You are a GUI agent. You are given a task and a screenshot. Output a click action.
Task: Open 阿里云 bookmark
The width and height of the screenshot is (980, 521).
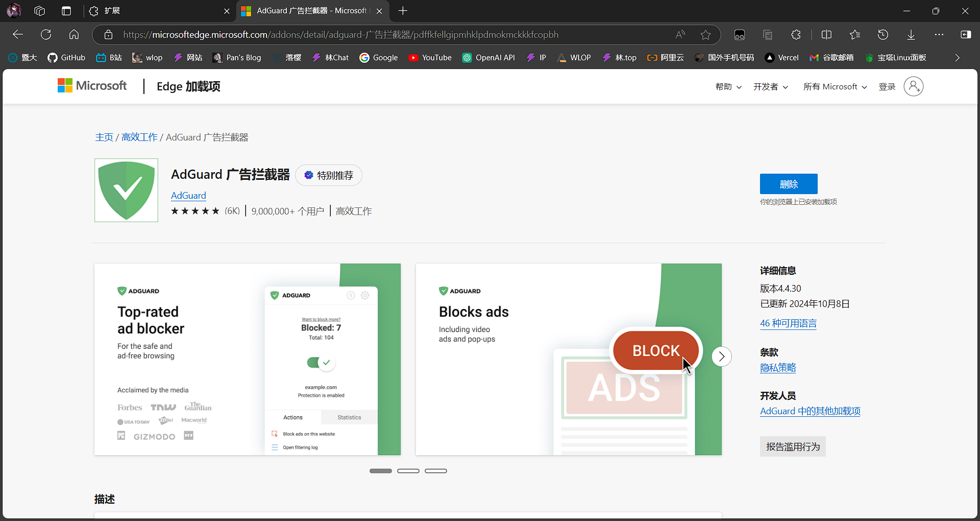[x=666, y=58]
